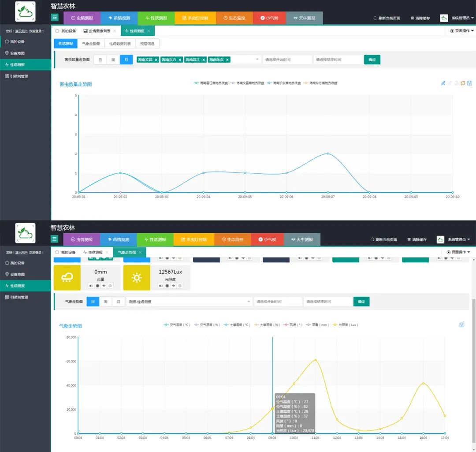The image size is (476, 452).
Task: Open 系统管理员 dropdown on the 害虫数量走势图 screen
Action: point(462,18)
